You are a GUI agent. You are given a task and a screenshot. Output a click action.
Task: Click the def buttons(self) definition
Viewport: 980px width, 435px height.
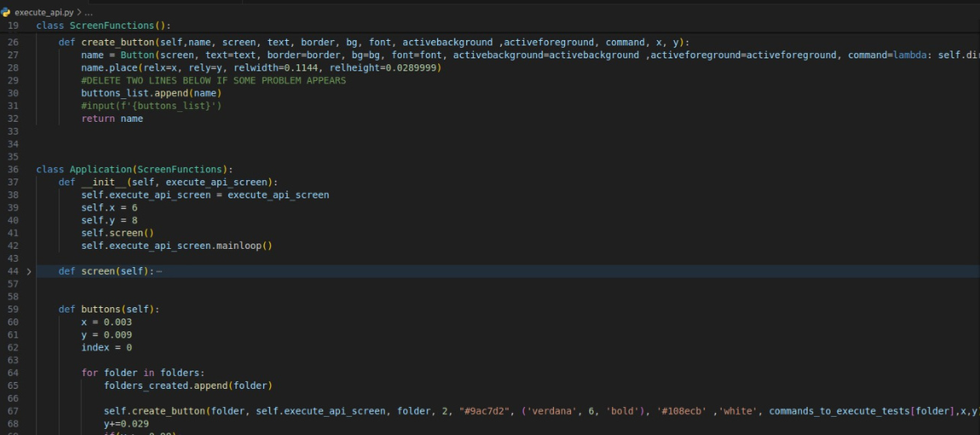(108, 309)
